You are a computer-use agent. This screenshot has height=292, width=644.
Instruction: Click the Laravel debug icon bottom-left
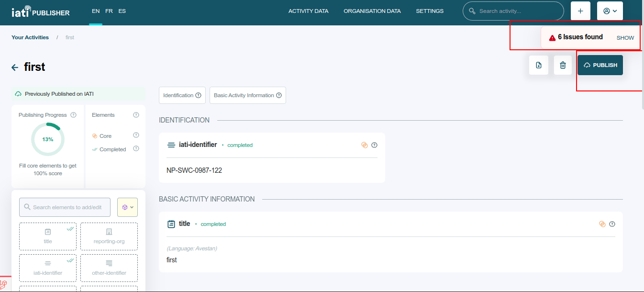(4, 285)
